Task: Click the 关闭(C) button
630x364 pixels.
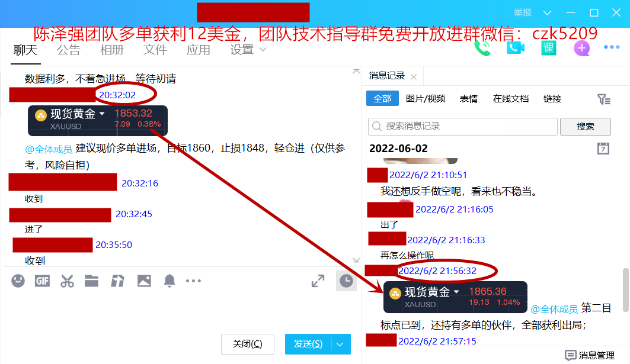Action: click(248, 344)
